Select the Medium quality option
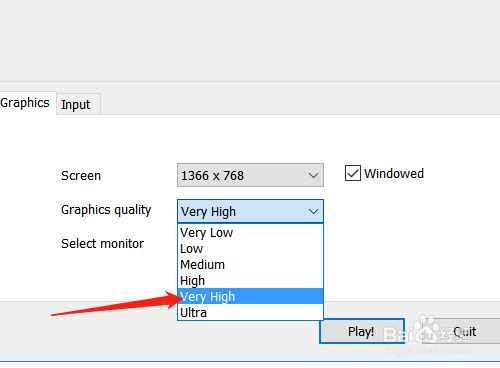 coord(250,265)
